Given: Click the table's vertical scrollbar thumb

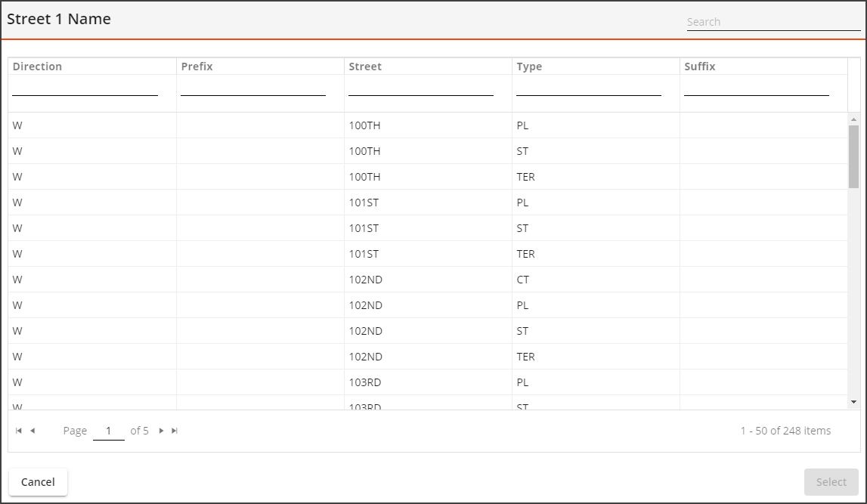Looking at the screenshot, I should [853, 156].
